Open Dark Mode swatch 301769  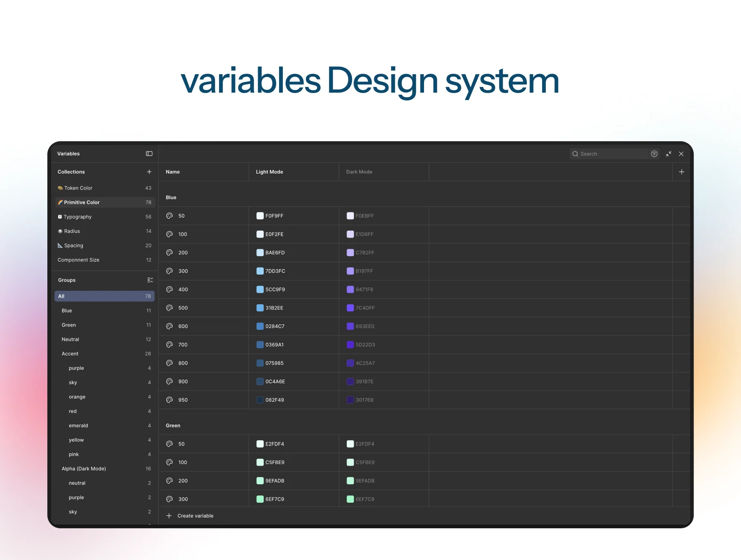coord(350,400)
